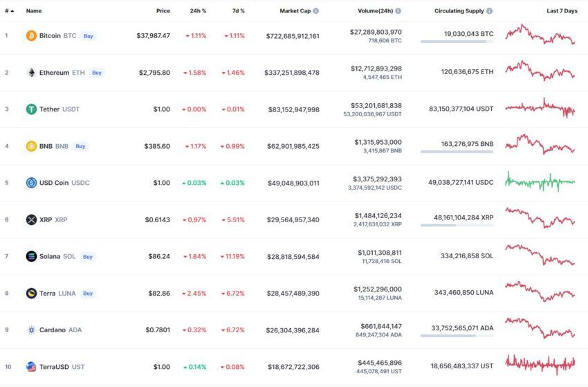The image size is (588, 387).
Task: Click the Solana logo icon
Action: click(x=31, y=256)
